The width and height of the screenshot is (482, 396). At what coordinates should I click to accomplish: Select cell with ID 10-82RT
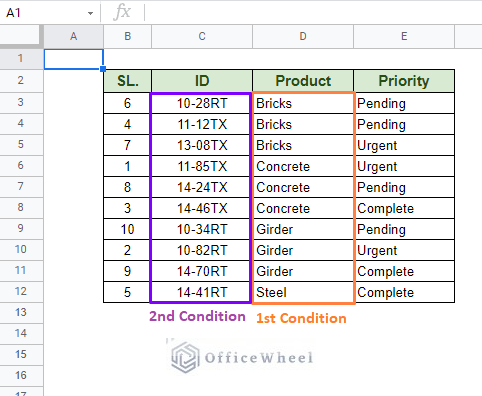[x=202, y=250]
